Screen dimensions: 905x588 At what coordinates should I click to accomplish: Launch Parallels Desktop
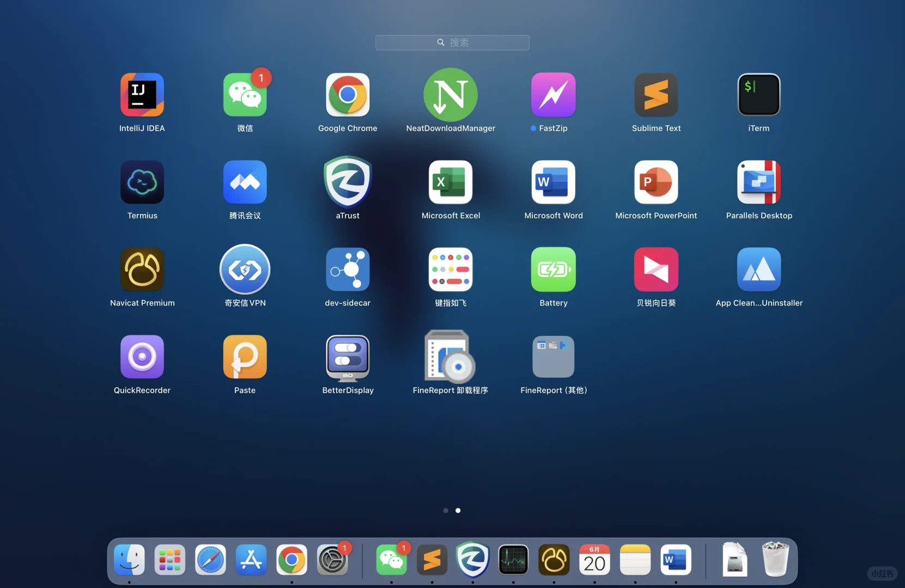(x=759, y=182)
